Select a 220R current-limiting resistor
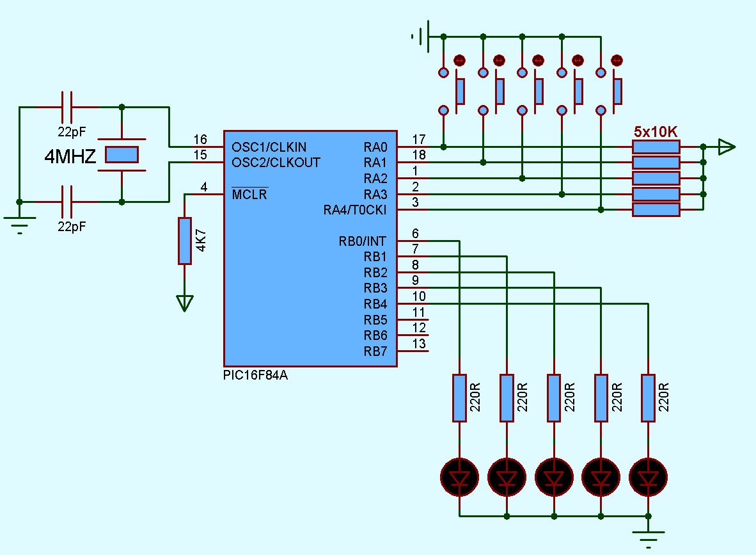Screen dimensions: 756x555 (459, 397)
